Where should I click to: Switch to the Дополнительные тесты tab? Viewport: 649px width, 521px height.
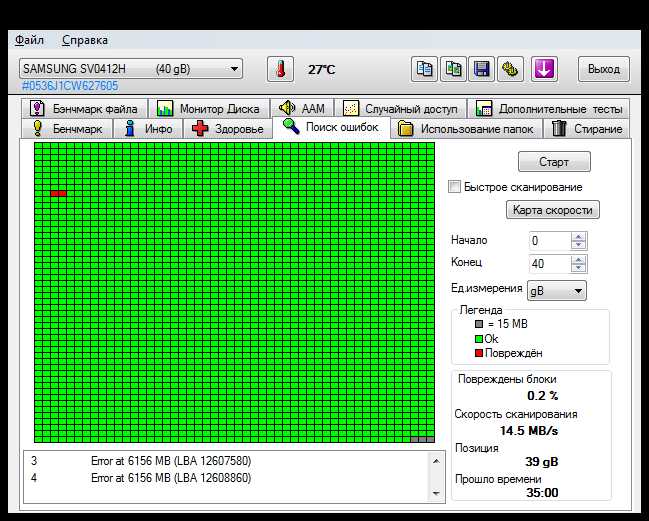pos(549,109)
